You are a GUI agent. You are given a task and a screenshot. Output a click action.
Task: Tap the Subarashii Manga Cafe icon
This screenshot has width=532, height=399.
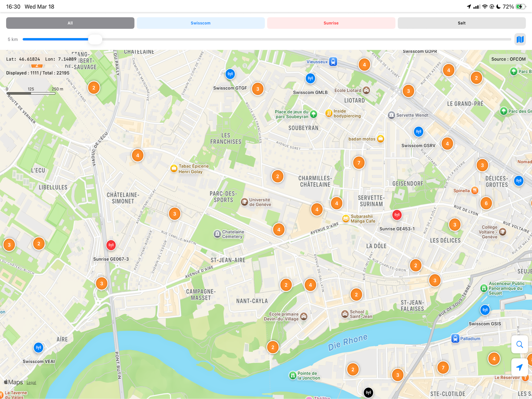click(x=346, y=218)
